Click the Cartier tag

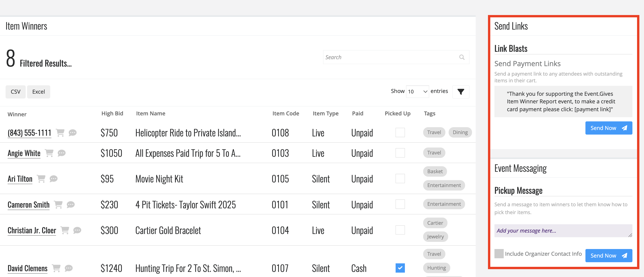point(435,223)
